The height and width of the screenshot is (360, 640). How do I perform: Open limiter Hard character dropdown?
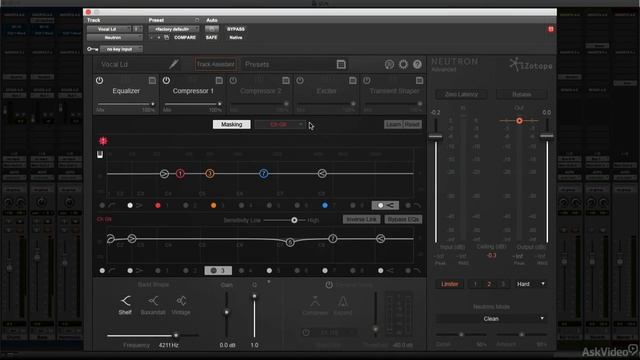click(x=530, y=284)
